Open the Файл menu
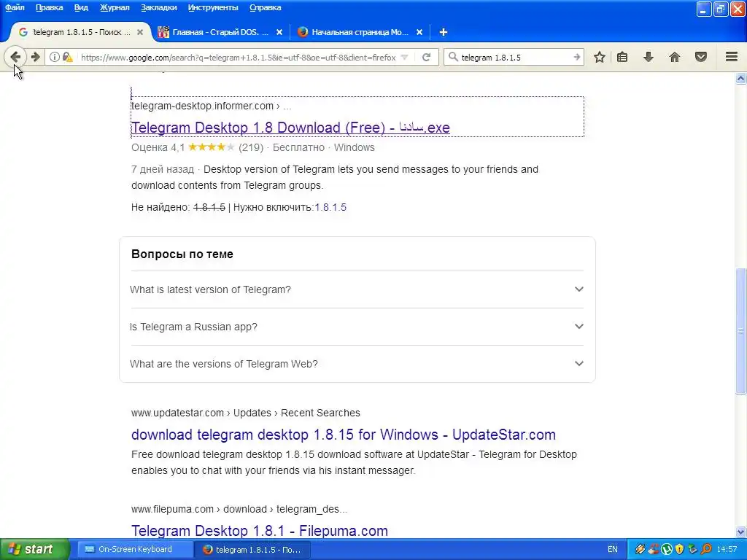The image size is (747, 560). (15, 7)
